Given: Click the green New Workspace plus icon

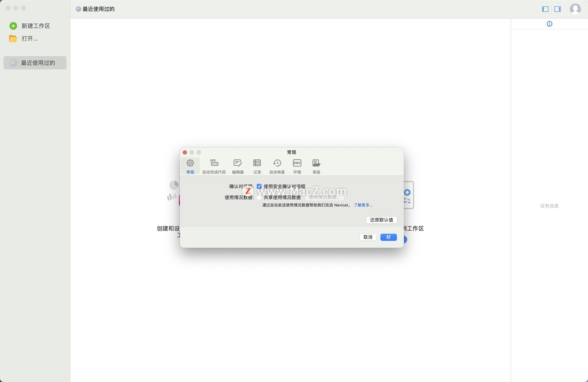Looking at the screenshot, I should [x=13, y=26].
